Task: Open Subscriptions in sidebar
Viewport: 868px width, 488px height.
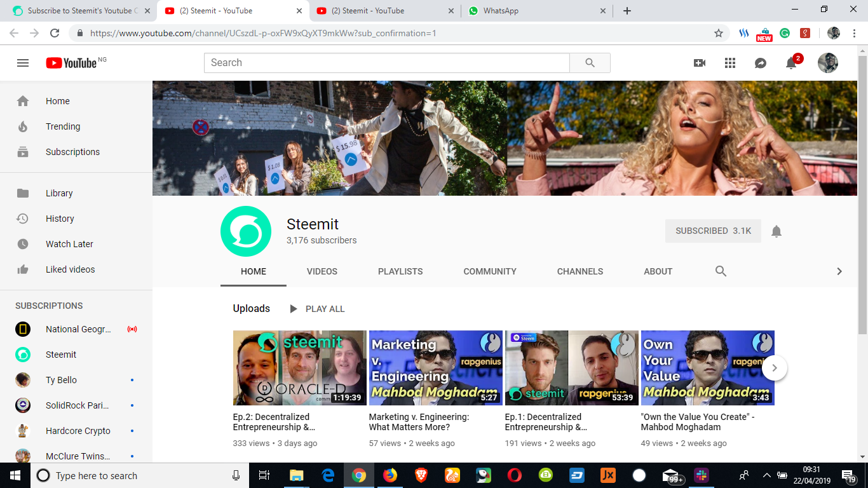Action: [76, 152]
